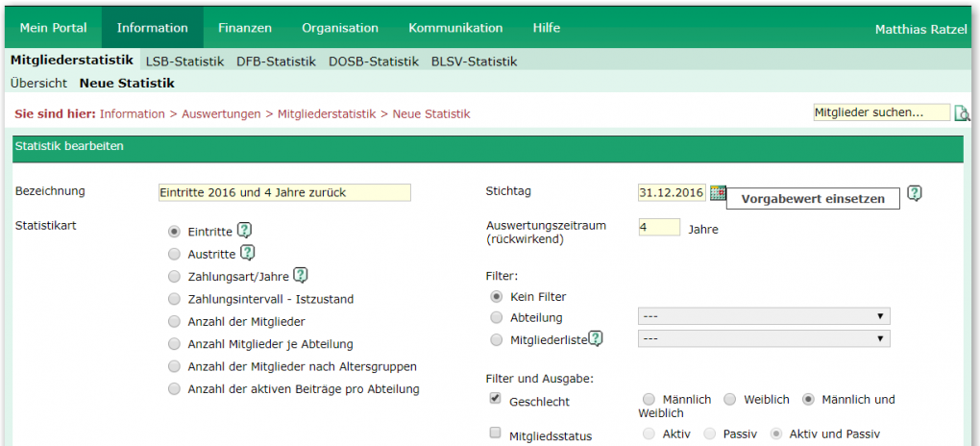Open the help icon next to Austritte
The image size is (980, 446).
coord(248,254)
